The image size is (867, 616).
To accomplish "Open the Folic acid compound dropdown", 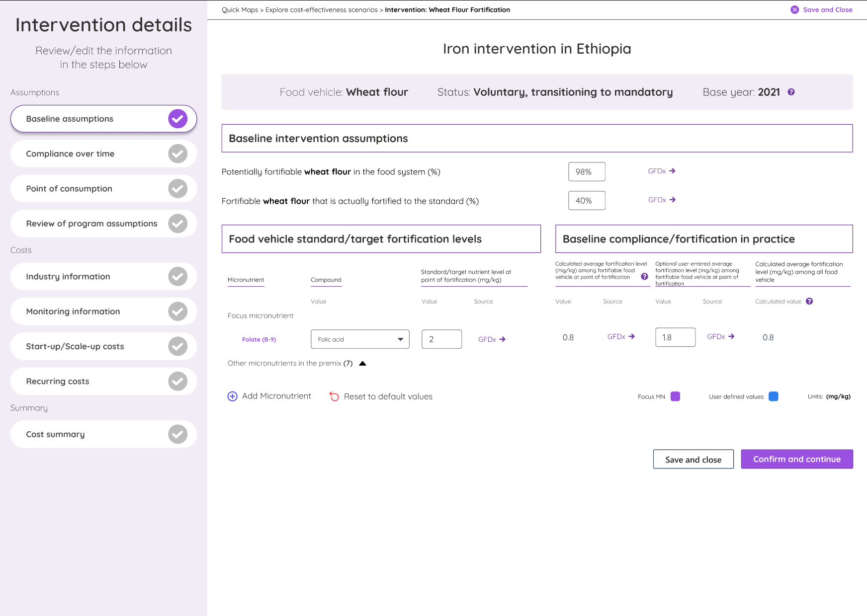I will pyautogui.click(x=359, y=339).
